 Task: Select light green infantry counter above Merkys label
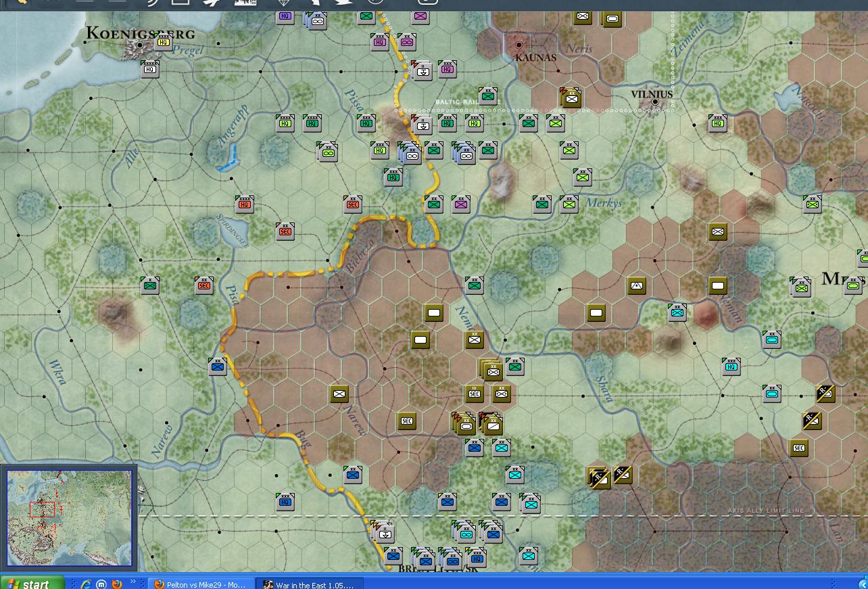[583, 177]
